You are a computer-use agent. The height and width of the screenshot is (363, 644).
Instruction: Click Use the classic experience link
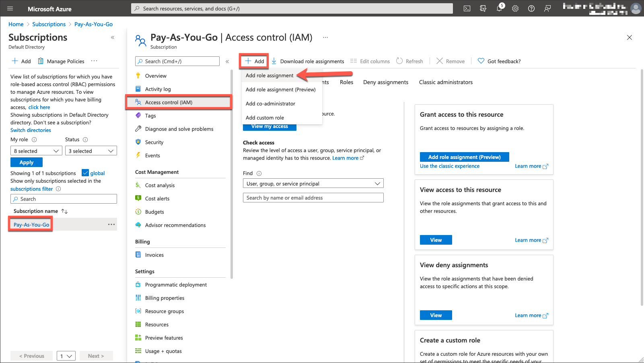pos(450,166)
